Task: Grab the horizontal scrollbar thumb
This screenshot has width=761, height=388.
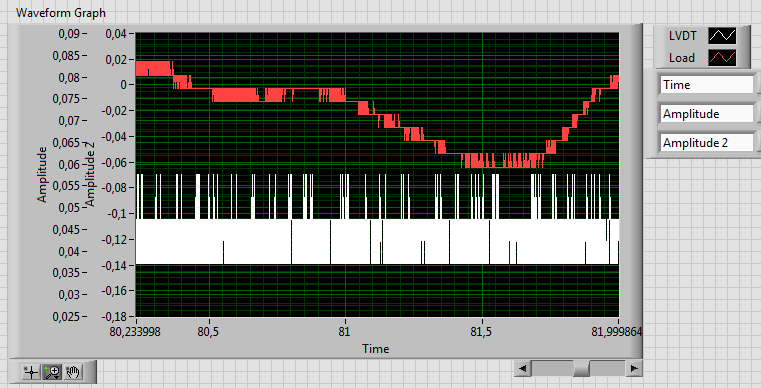Action: click(581, 369)
